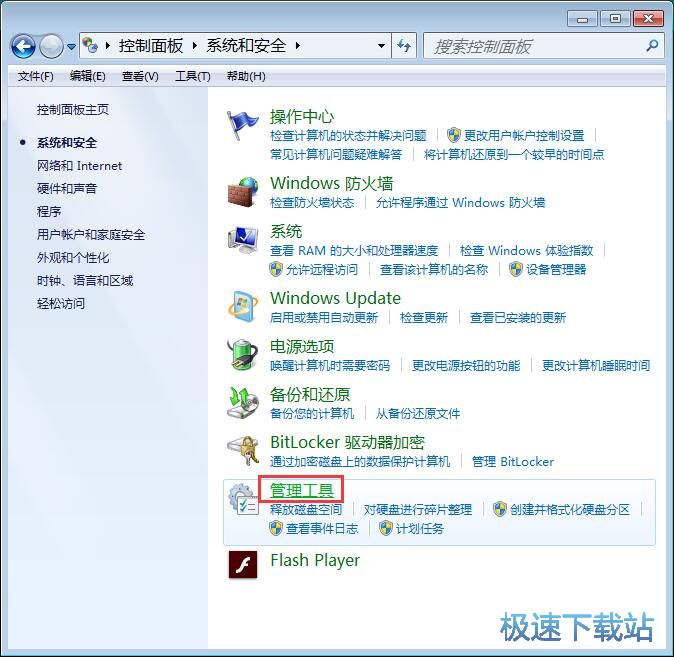Open 常见计算机问题疑难解答 link
674x657 pixels.
click(336, 154)
